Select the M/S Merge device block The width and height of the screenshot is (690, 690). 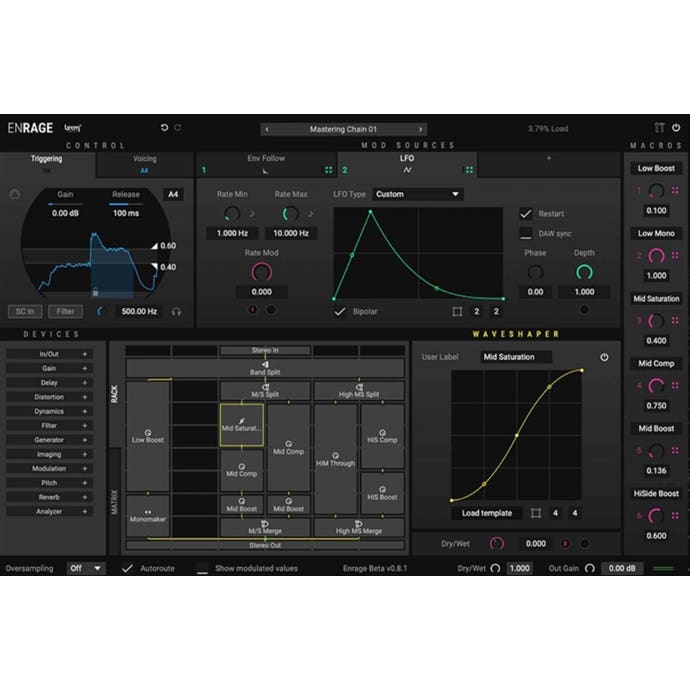pyautogui.click(x=265, y=527)
